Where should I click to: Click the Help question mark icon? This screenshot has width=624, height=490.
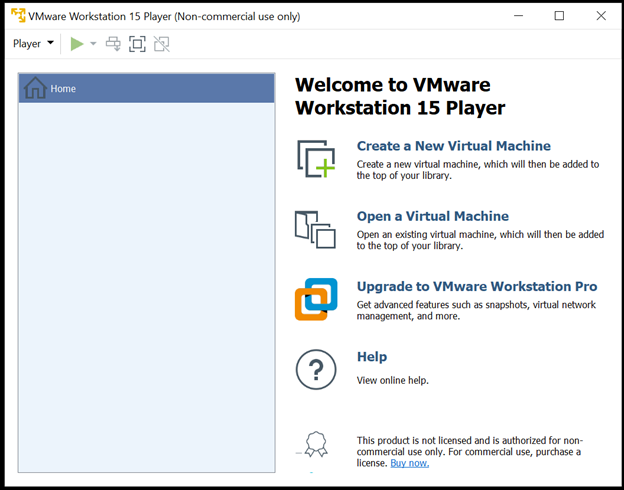316,370
